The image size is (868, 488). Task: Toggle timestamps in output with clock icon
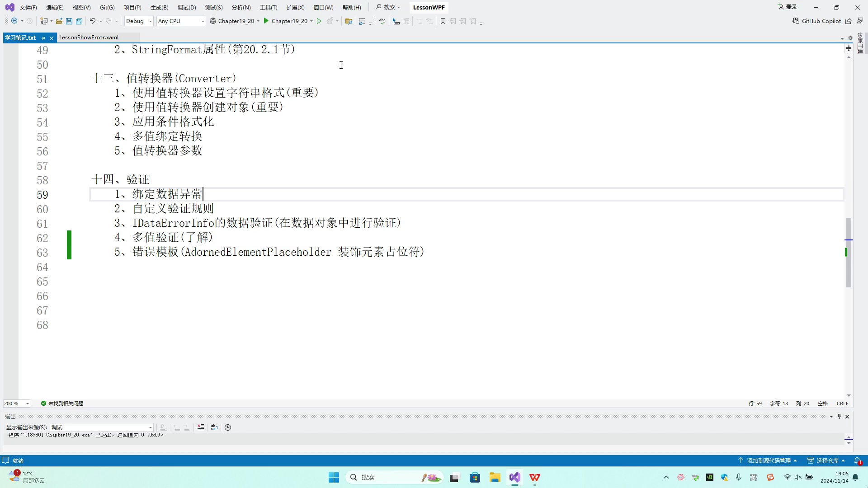[x=227, y=427]
